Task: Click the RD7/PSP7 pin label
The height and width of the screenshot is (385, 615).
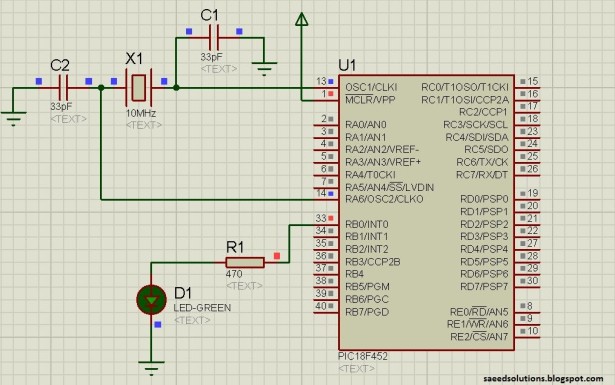Action: pyautogui.click(x=484, y=287)
